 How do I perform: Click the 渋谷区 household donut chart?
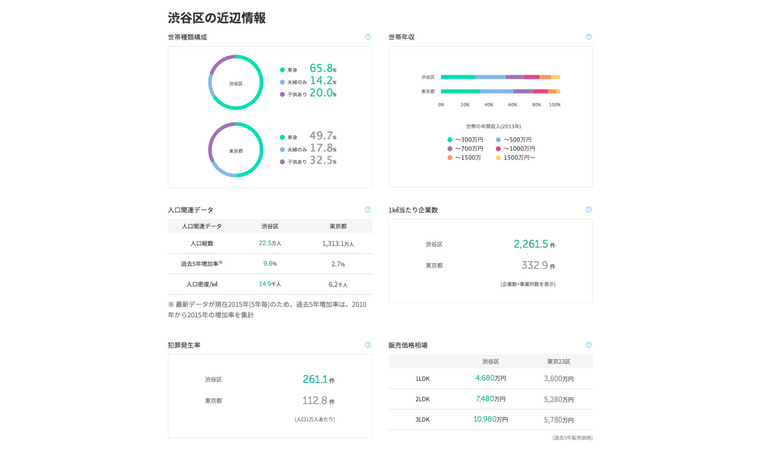tap(236, 83)
